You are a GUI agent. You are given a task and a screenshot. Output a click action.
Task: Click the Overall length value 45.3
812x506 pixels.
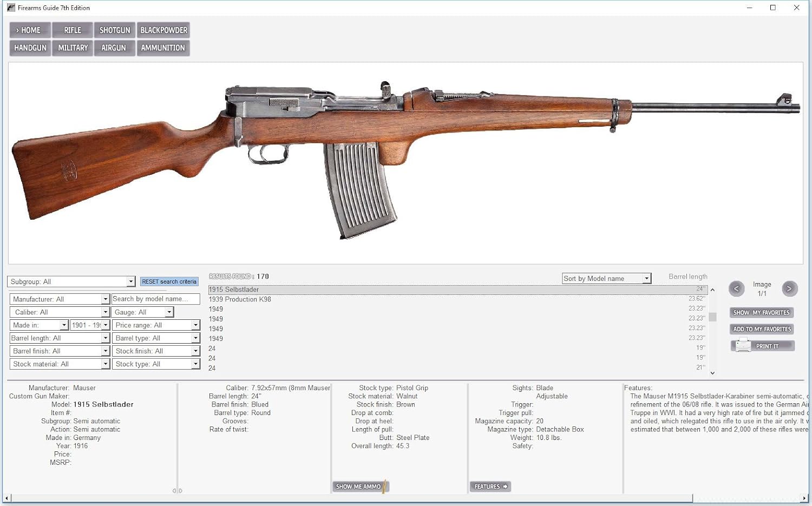click(403, 446)
